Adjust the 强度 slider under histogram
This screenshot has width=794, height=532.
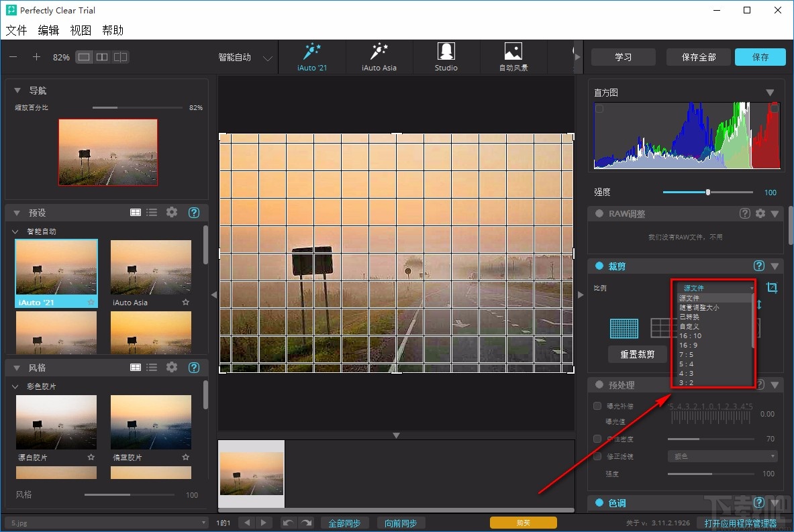click(707, 193)
